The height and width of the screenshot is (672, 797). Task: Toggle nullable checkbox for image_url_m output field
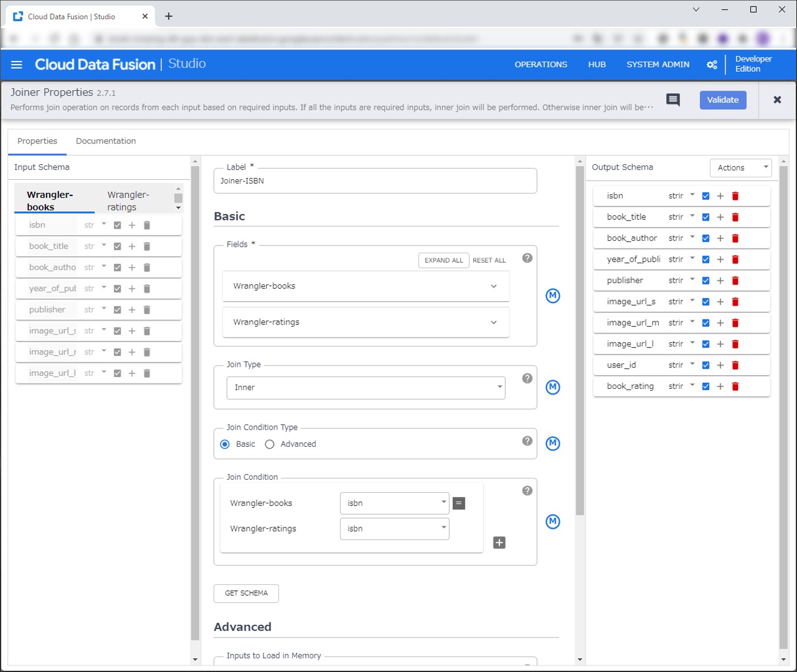point(706,323)
